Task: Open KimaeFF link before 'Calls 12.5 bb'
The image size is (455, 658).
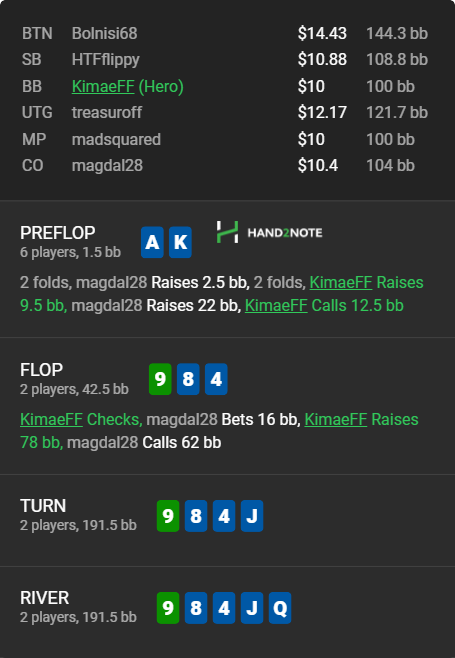Action: pyautogui.click(x=276, y=306)
